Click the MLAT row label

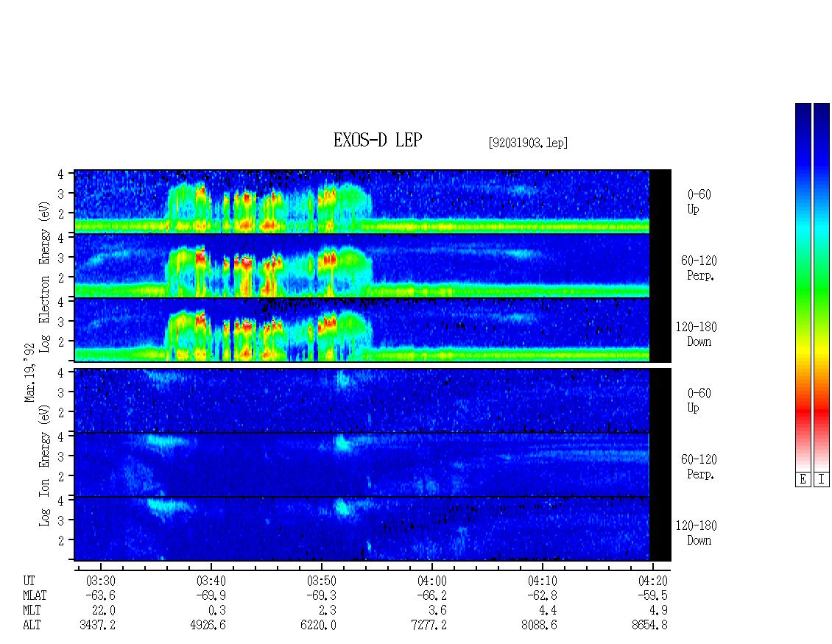[35, 595]
